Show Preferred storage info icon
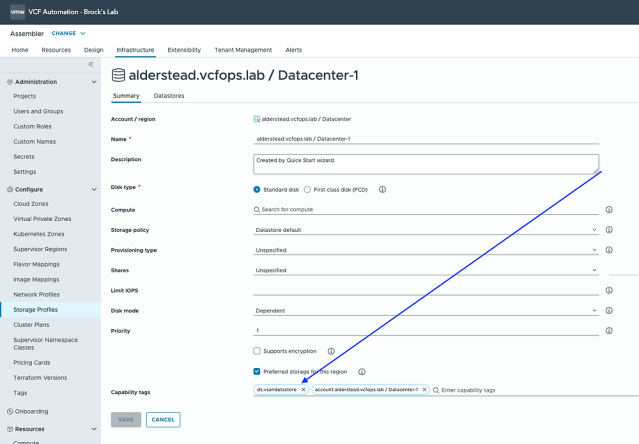This screenshot has height=444, width=639. click(x=361, y=371)
